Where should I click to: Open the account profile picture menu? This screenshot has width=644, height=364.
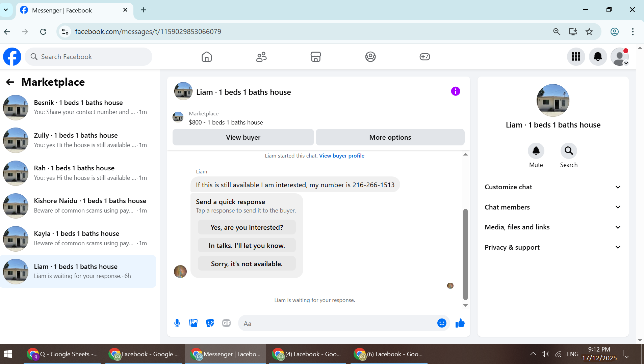(x=620, y=57)
